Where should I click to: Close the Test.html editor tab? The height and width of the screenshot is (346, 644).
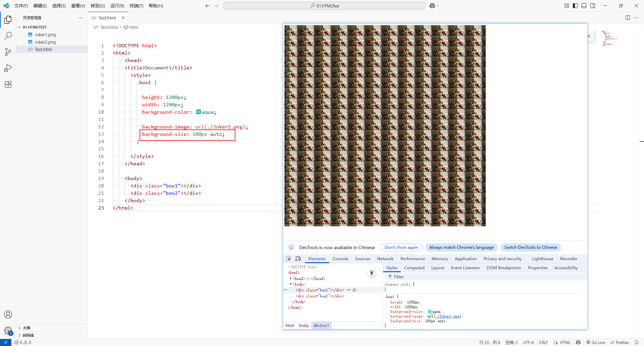click(123, 18)
